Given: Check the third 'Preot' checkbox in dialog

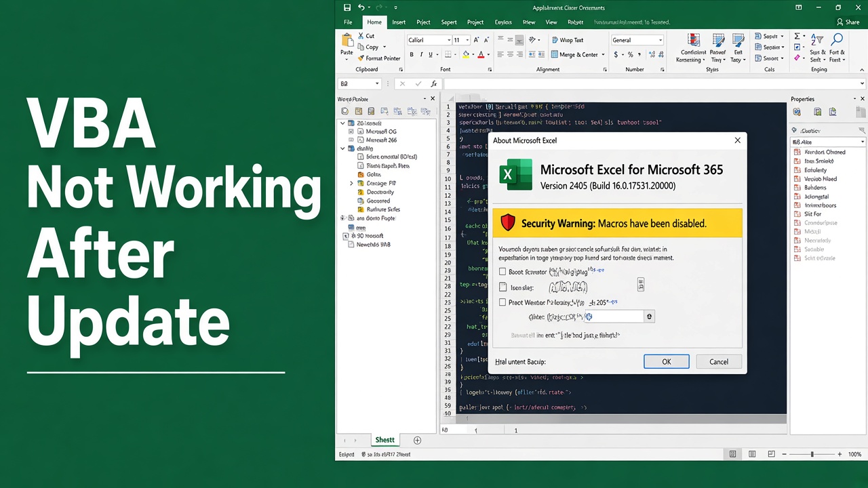Looking at the screenshot, I should point(502,302).
